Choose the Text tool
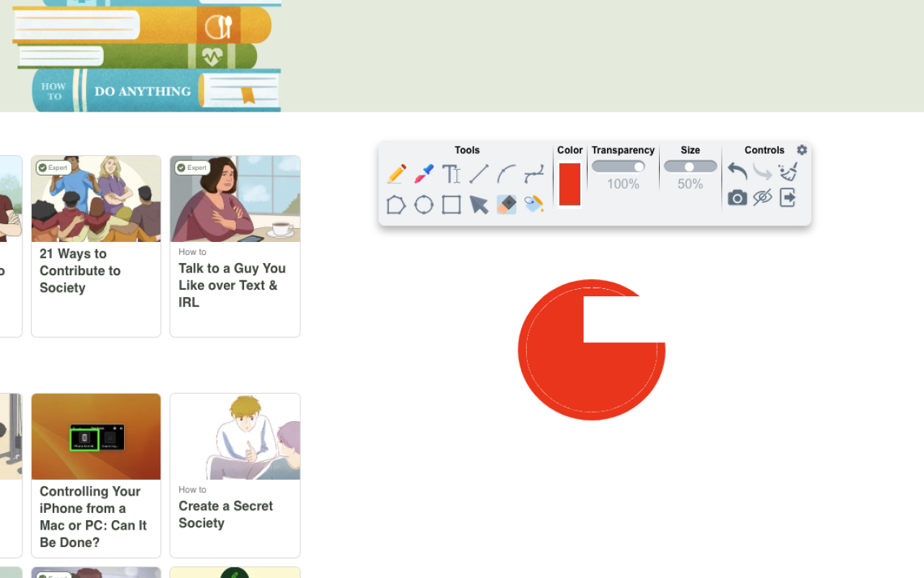 click(451, 174)
